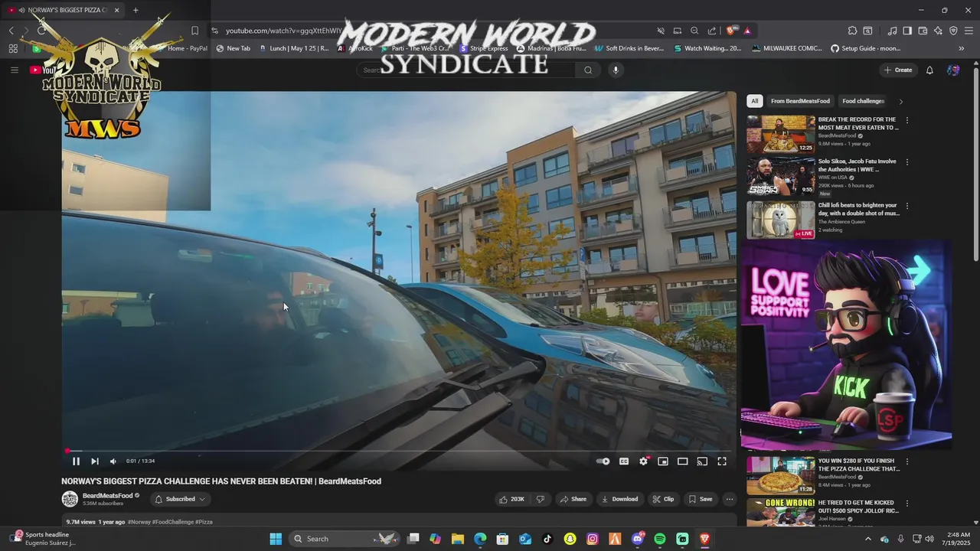Cast video with Play on TV icon
Image resolution: width=980 pixels, height=551 pixels.
[702, 461]
